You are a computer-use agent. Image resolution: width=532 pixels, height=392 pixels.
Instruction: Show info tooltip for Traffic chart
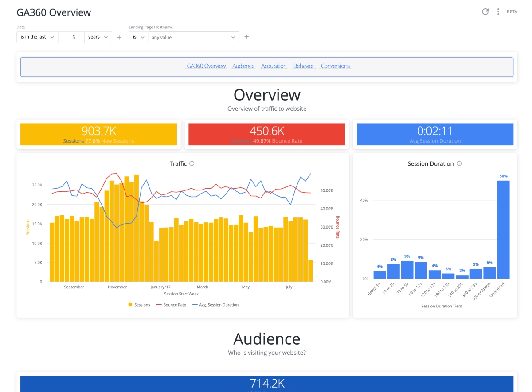click(x=192, y=163)
